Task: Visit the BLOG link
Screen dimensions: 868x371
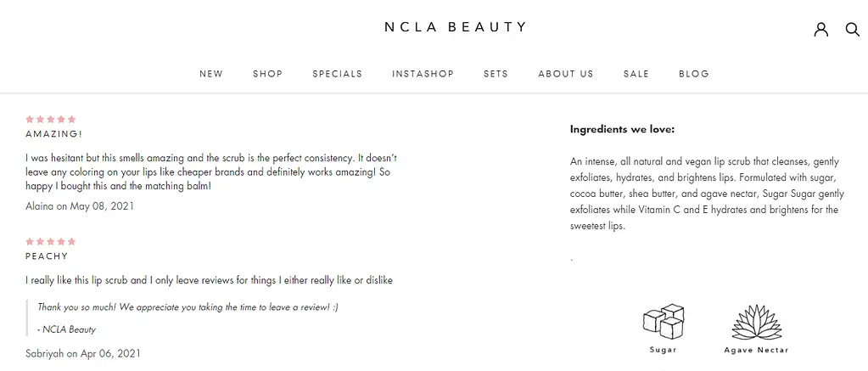Action: point(694,74)
